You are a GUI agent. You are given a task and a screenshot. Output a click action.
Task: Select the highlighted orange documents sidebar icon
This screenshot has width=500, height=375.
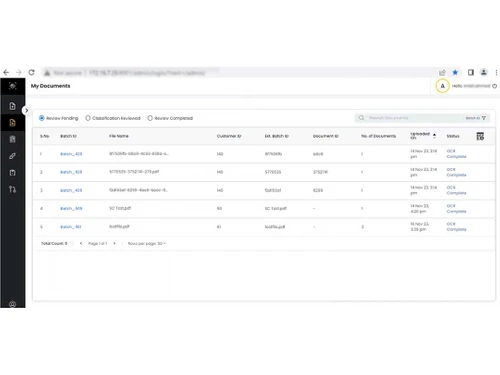coord(13,123)
